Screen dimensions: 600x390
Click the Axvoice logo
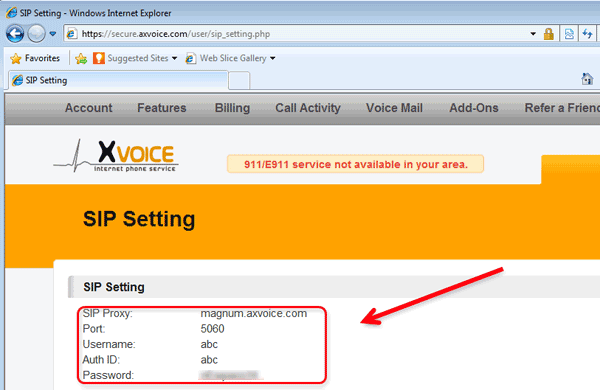(116, 156)
